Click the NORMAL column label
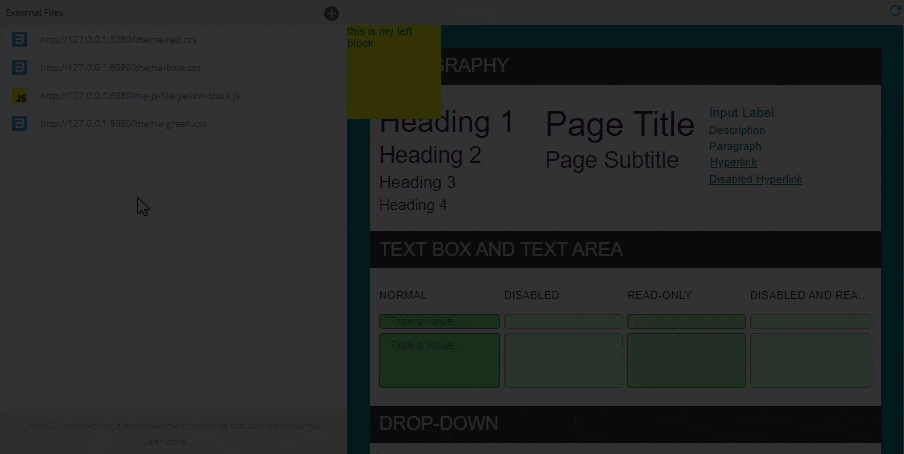904x454 pixels. (403, 295)
